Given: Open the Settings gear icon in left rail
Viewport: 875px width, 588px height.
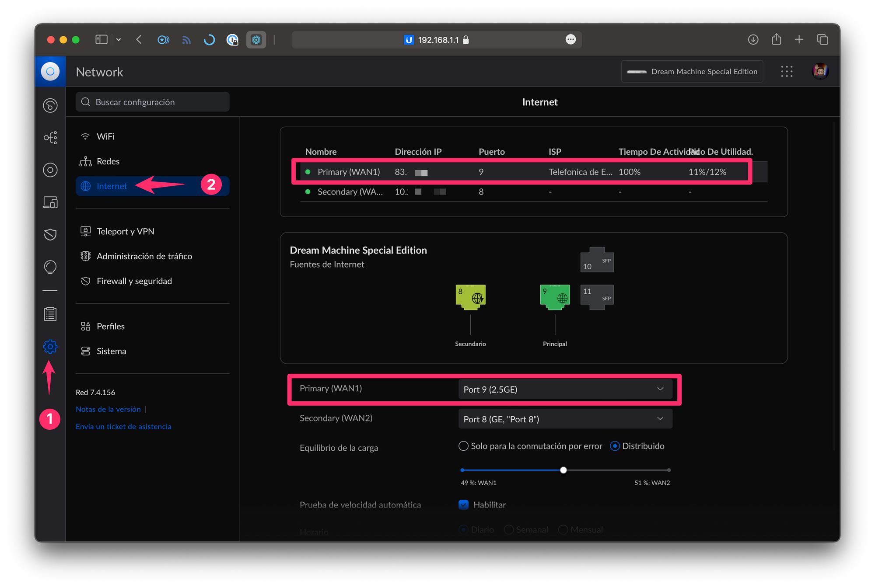Looking at the screenshot, I should [50, 346].
